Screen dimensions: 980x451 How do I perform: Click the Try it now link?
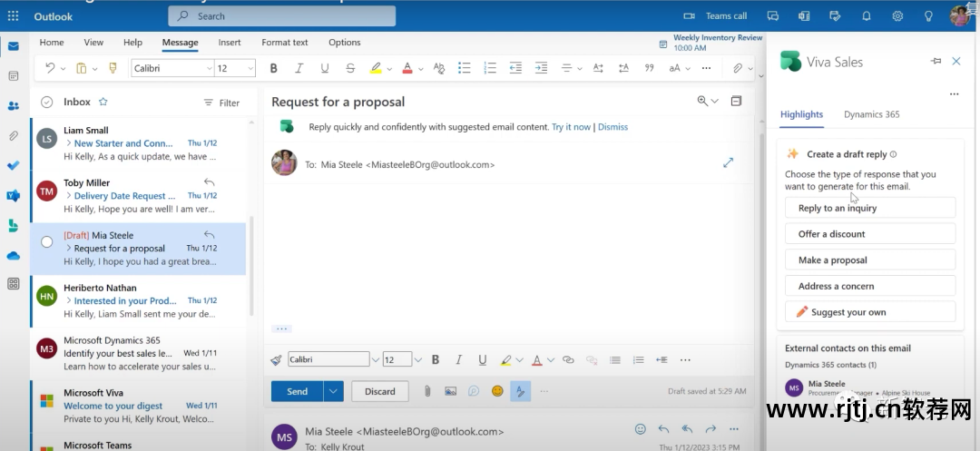571,127
